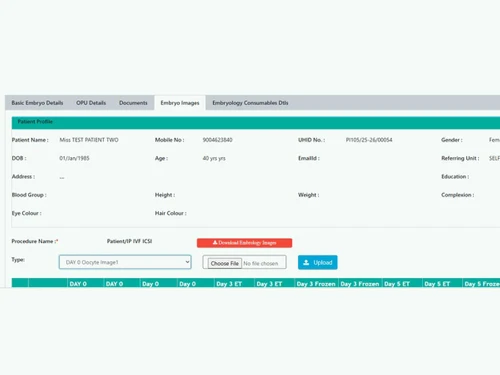The width and height of the screenshot is (500, 375).
Task: Click the 'Eye Colour :' label
Action: (x=26, y=213)
